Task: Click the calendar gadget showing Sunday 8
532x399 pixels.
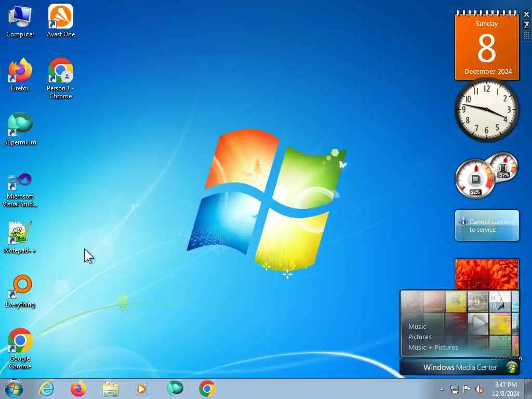Action: (x=487, y=45)
